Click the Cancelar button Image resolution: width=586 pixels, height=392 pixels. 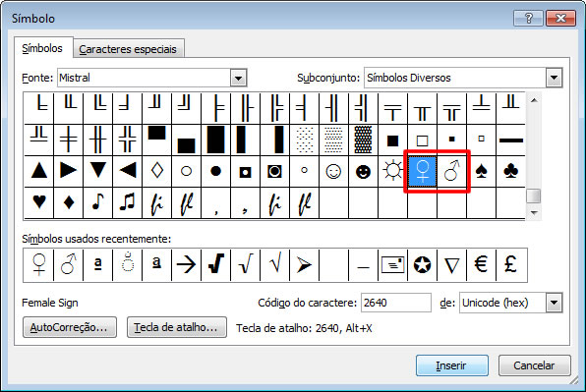click(534, 365)
